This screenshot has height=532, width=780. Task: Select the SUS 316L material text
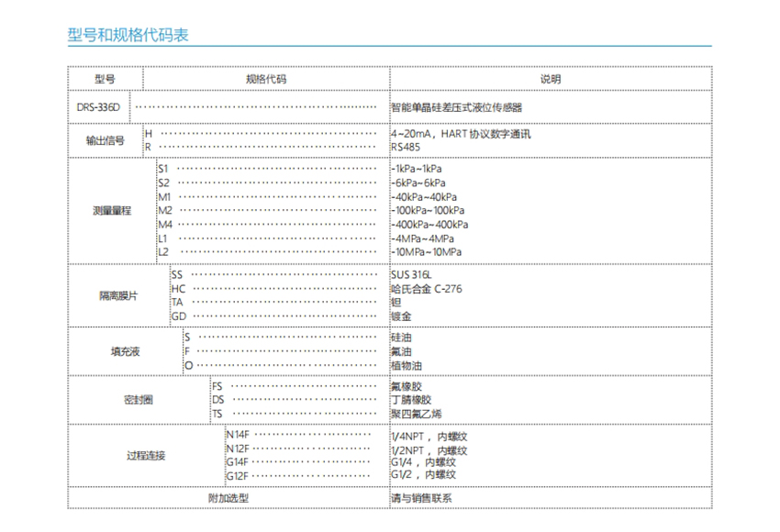(411, 275)
